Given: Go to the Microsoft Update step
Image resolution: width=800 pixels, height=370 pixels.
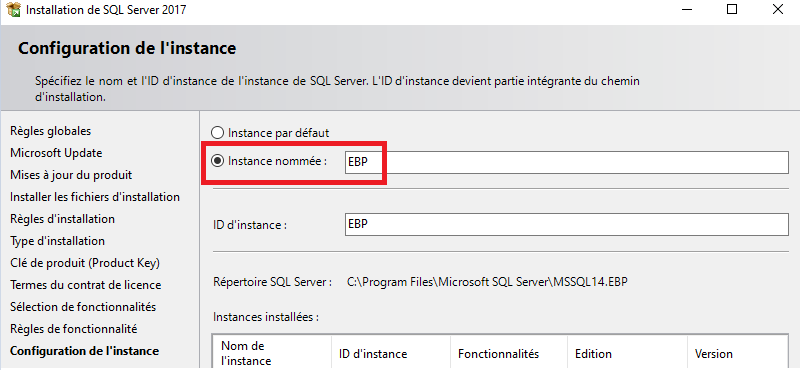Looking at the screenshot, I should coord(56,153).
